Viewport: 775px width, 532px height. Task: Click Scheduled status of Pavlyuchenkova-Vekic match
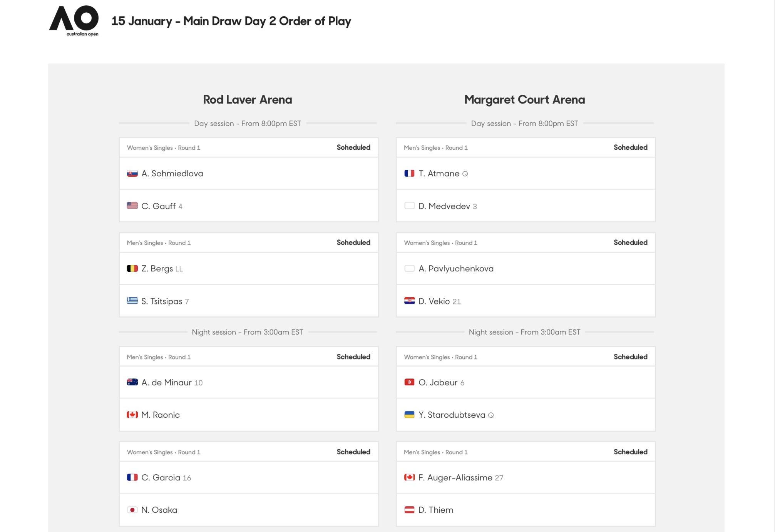pos(631,243)
